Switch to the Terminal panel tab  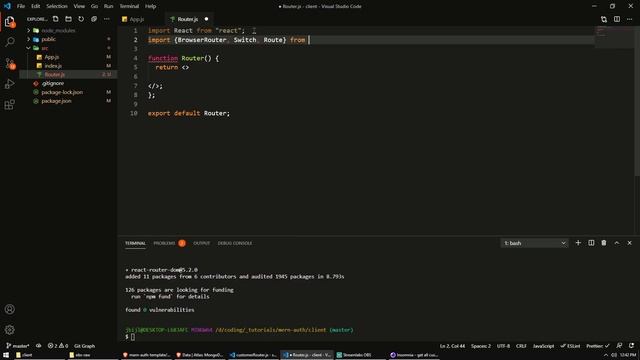click(x=135, y=243)
